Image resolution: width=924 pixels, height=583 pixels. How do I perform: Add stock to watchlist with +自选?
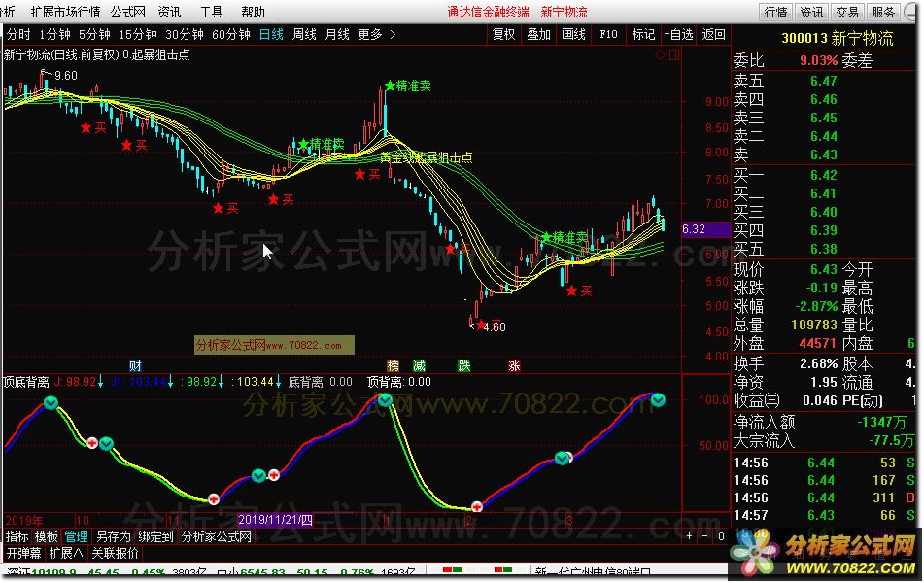678,35
